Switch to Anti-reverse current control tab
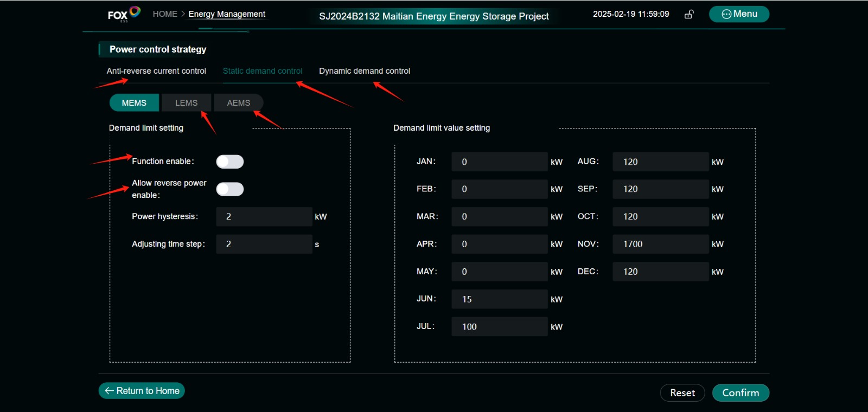 156,71
